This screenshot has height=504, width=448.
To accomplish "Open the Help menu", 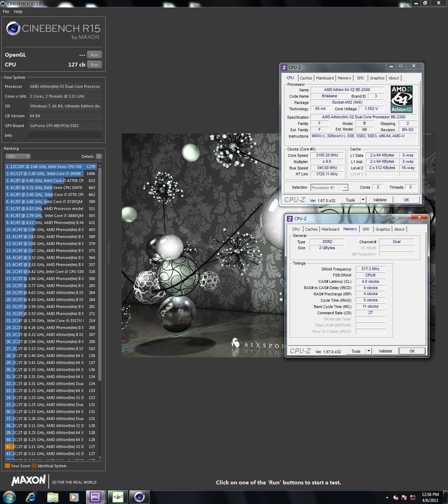I will click(18, 12).
